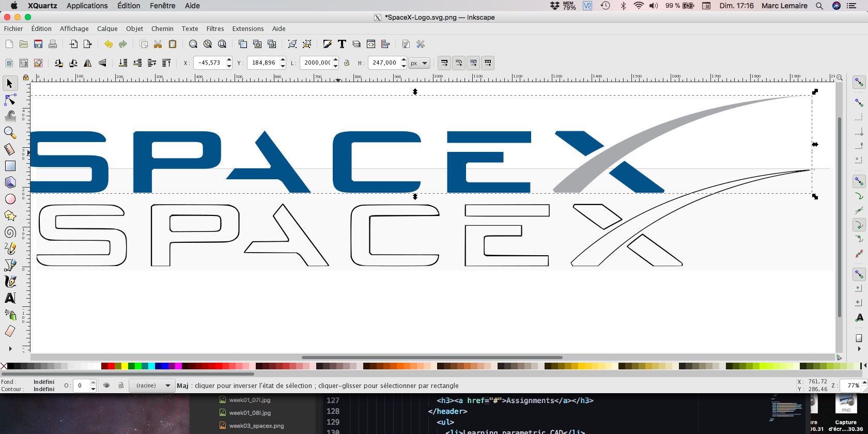Expand snap bar overflow arrow
Screen dimensions: 868x434
[859, 349]
